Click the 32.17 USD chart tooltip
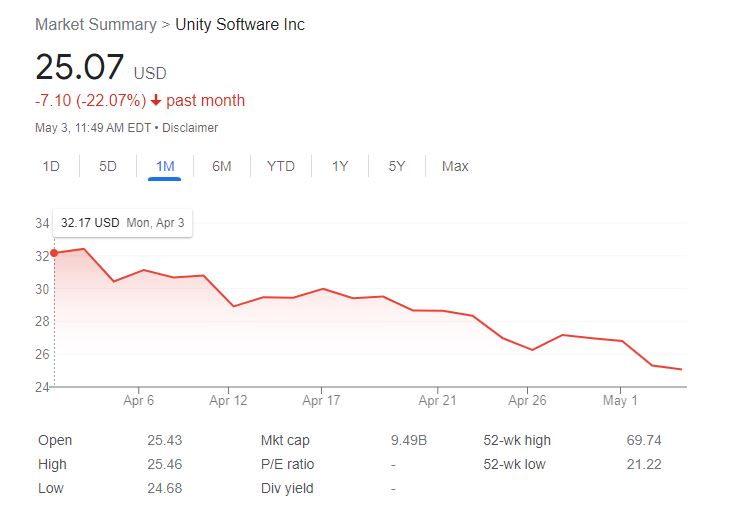The image size is (732, 510). tap(122, 223)
